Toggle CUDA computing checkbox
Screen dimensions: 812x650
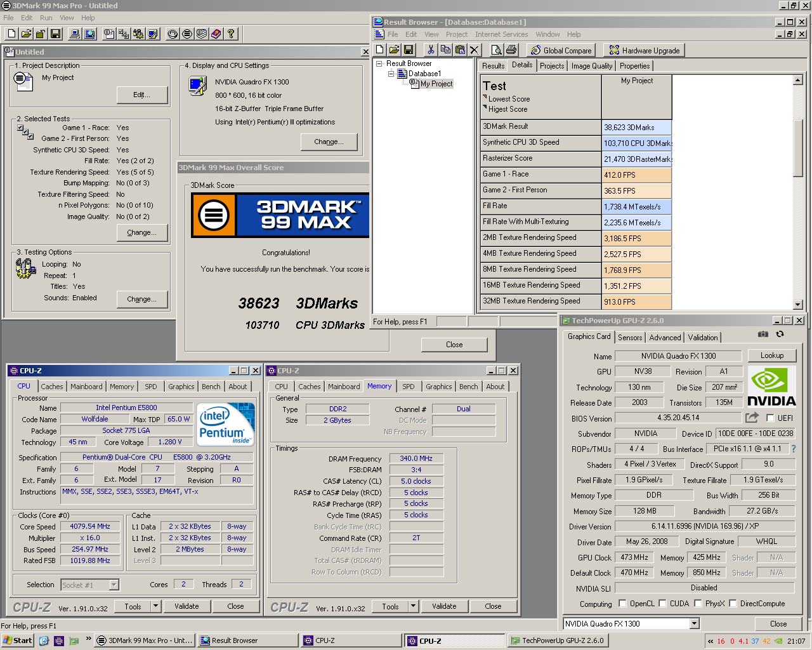point(662,604)
